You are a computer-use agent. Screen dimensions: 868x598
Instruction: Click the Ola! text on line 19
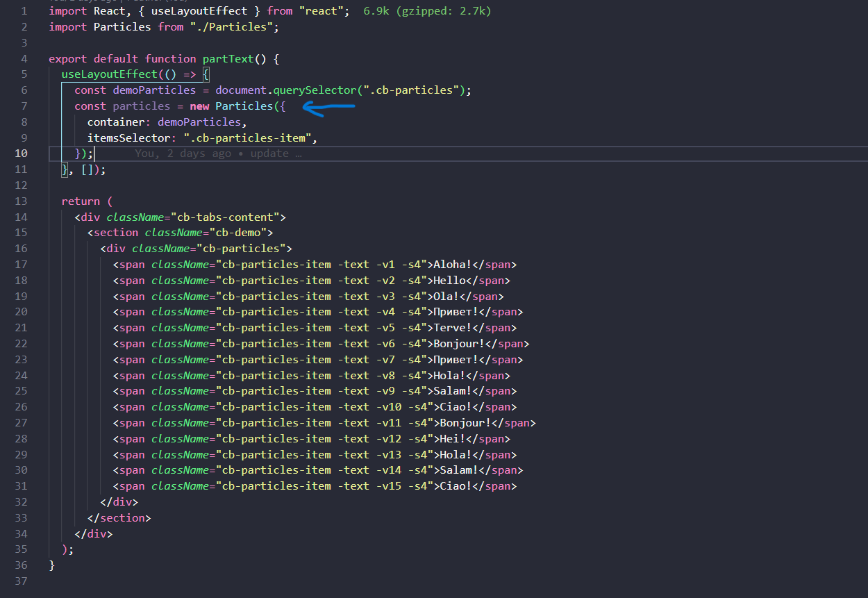(446, 297)
